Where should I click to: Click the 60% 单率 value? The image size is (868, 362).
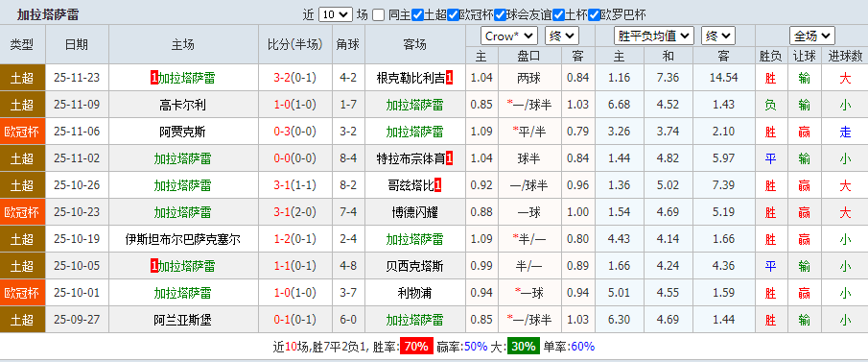tap(582, 347)
